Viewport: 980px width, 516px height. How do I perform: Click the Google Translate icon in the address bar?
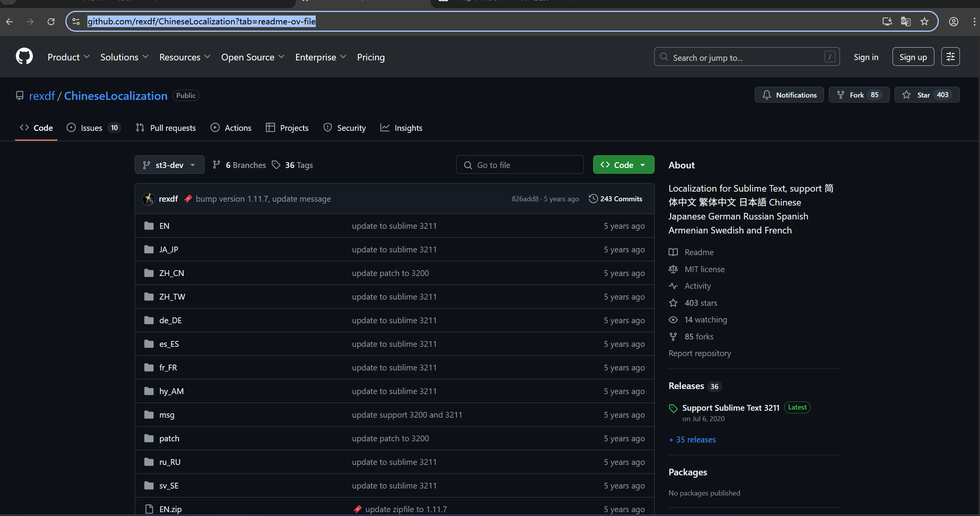pyautogui.click(x=905, y=22)
